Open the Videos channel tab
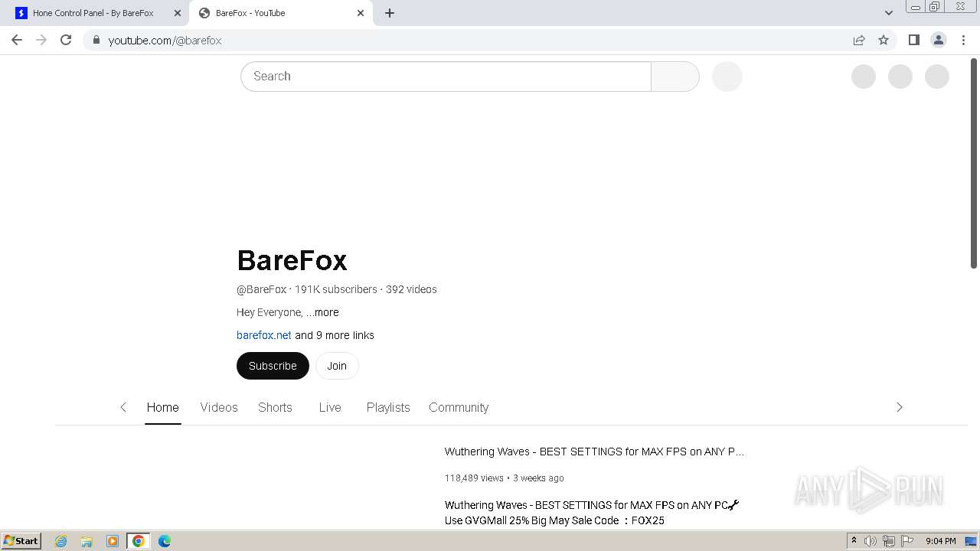The image size is (980, 551). (x=219, y=407)
